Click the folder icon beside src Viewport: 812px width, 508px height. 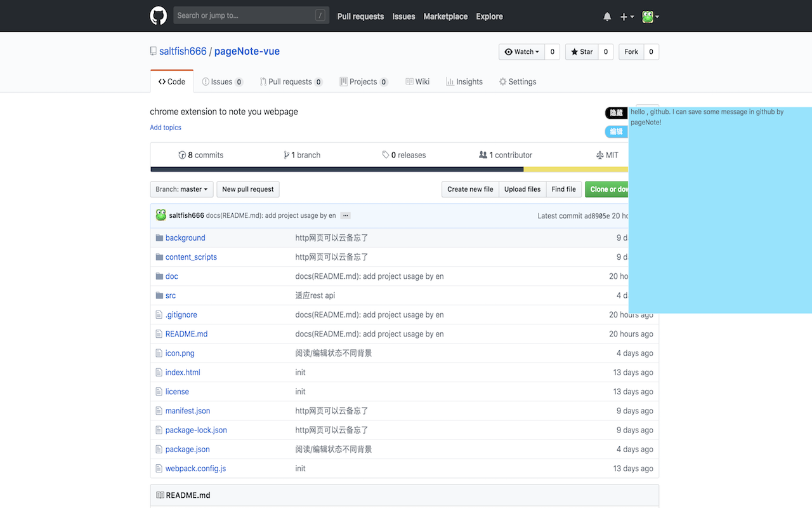pyautogui.click(x=159, y=295)
